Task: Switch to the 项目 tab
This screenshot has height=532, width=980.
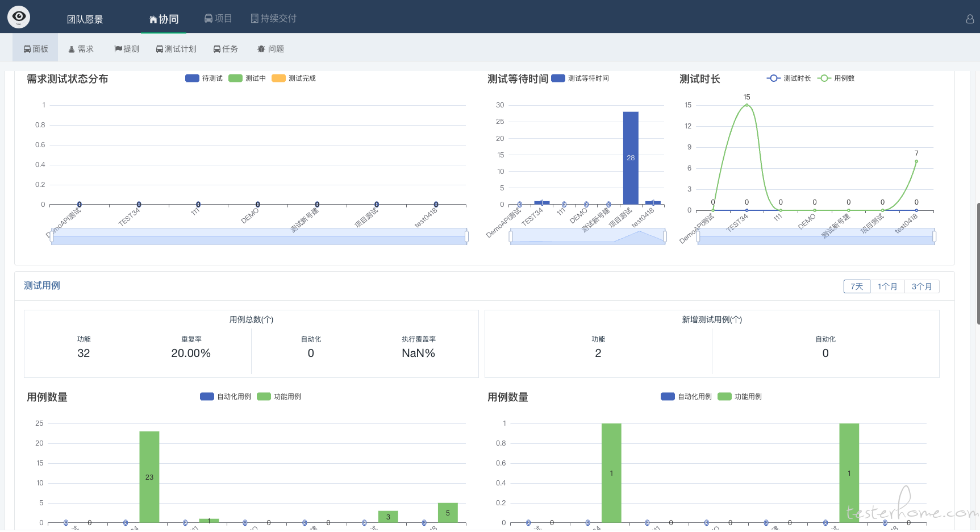Action: point(218,19)
